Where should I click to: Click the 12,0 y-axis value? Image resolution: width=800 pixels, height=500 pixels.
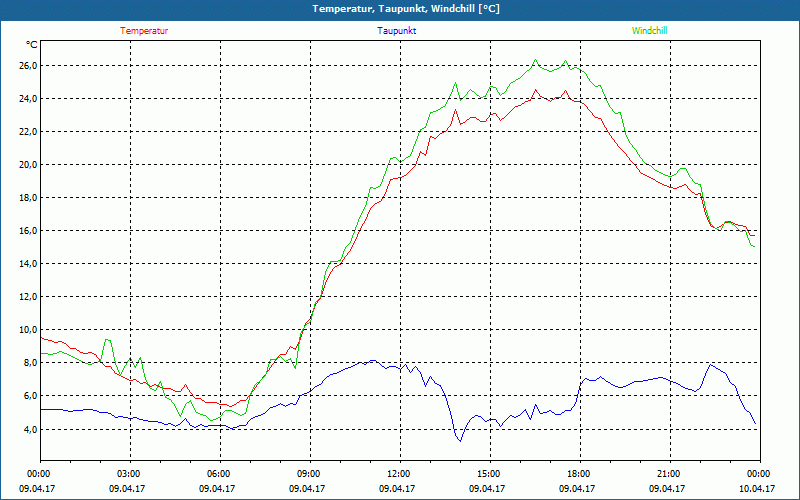pos(28,296)
